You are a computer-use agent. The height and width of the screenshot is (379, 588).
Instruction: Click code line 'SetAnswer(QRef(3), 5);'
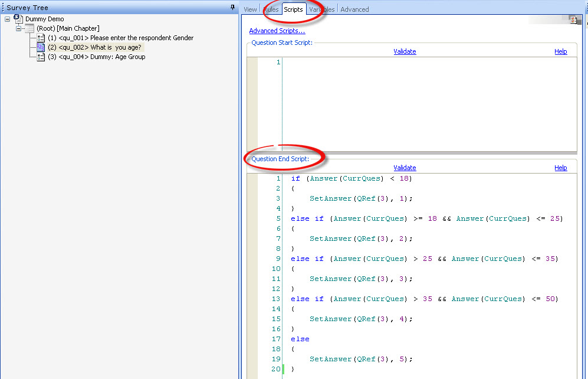[361, 359]
